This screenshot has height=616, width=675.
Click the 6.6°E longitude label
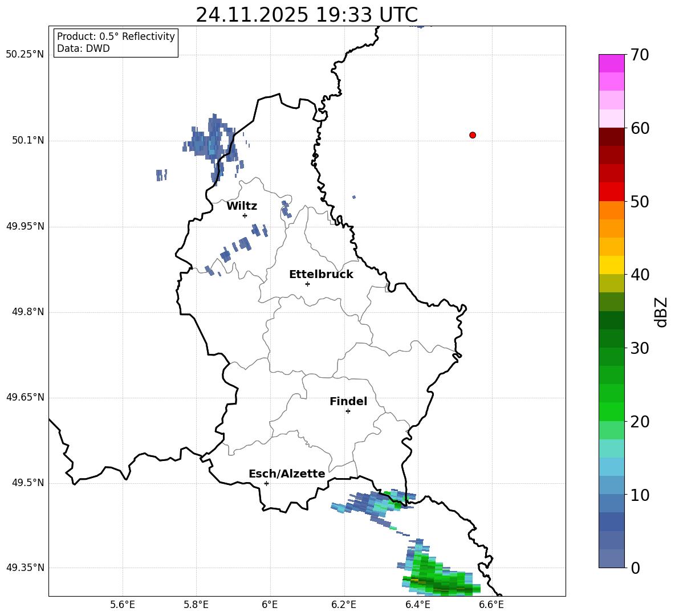tap(491, 605)
